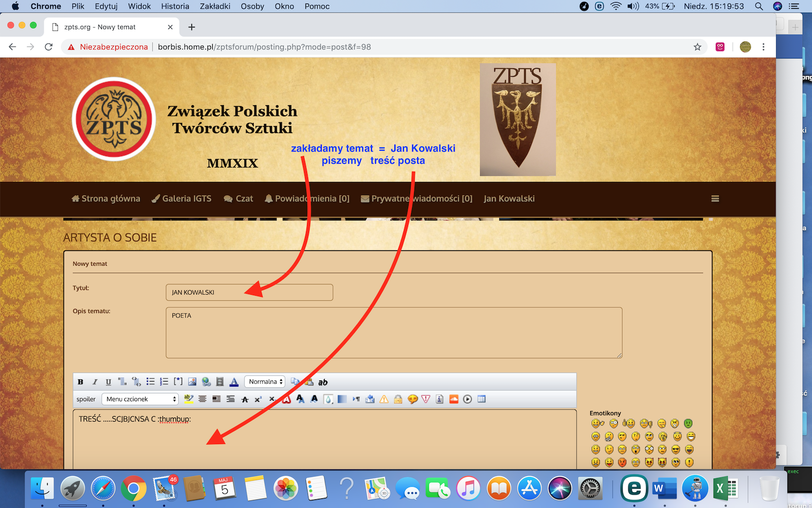Click the insert link globe icon
The width and height of the screenshot is (812, 508).
(206, 382)
